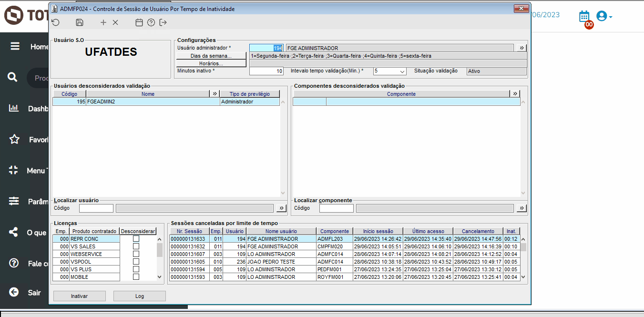This screenshot has width=644, height=317.
Task: Click the Inativar button
Action: (79, 296)
